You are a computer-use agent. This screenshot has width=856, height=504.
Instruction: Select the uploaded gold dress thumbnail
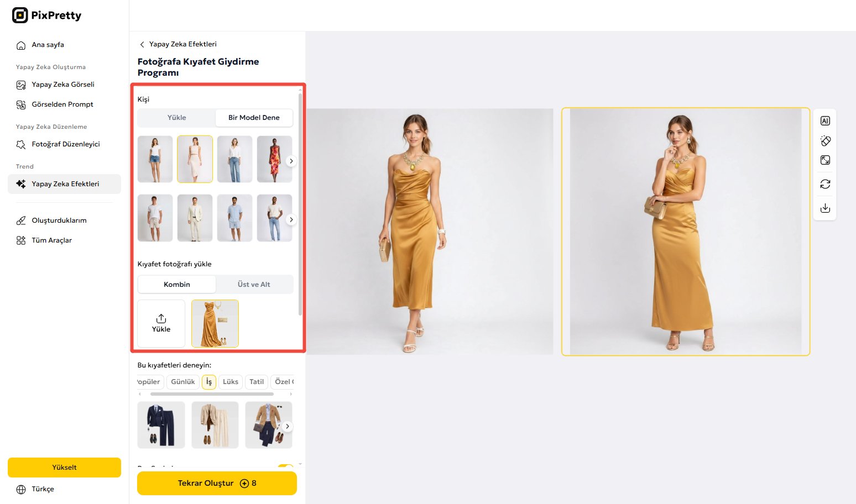click(215, 323)
